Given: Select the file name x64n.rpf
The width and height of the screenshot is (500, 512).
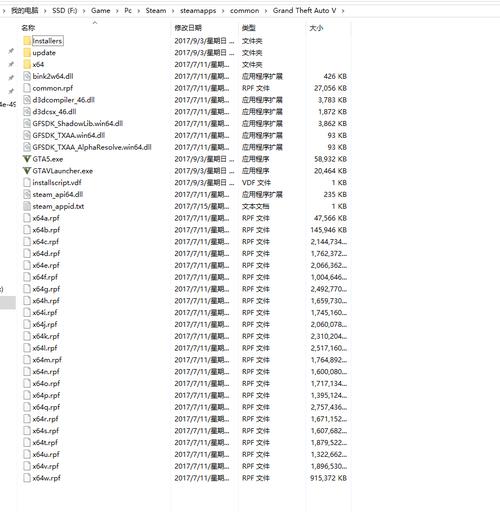Looking at the screenshot, I should pos(46,372).
